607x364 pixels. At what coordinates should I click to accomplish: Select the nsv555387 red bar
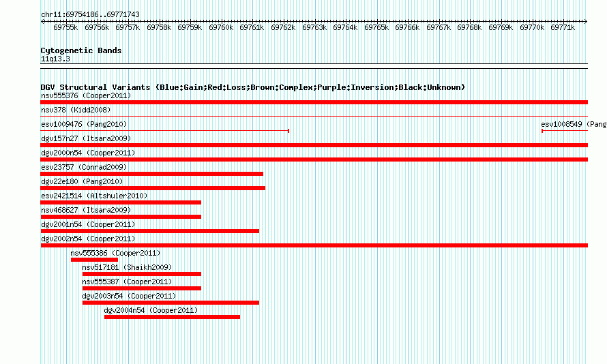click(x=142, y=288)
